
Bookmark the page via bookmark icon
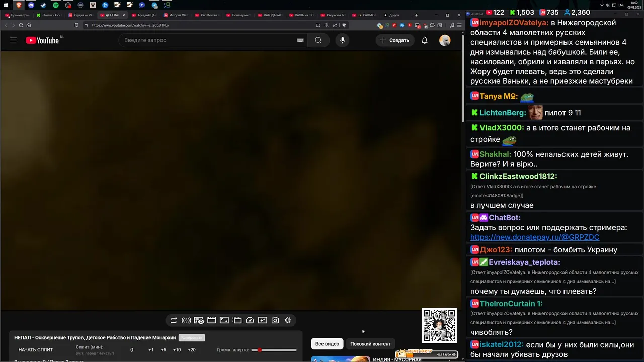click(x=76, y=25)
